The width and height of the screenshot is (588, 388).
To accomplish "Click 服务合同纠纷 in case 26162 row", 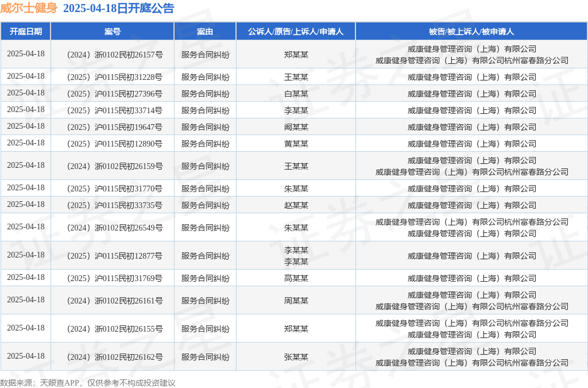I will tap(205, 357).
